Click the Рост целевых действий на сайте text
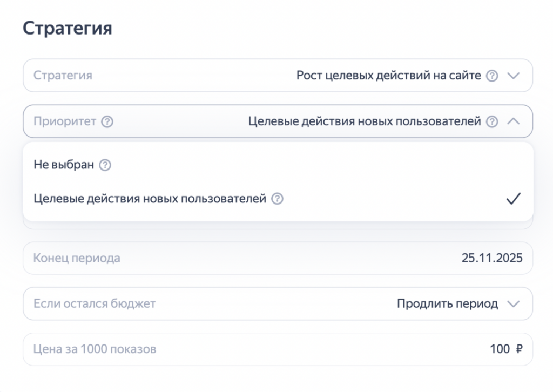Image resolution: width=553 pixels, height=392 pixels. click(388, 76)
